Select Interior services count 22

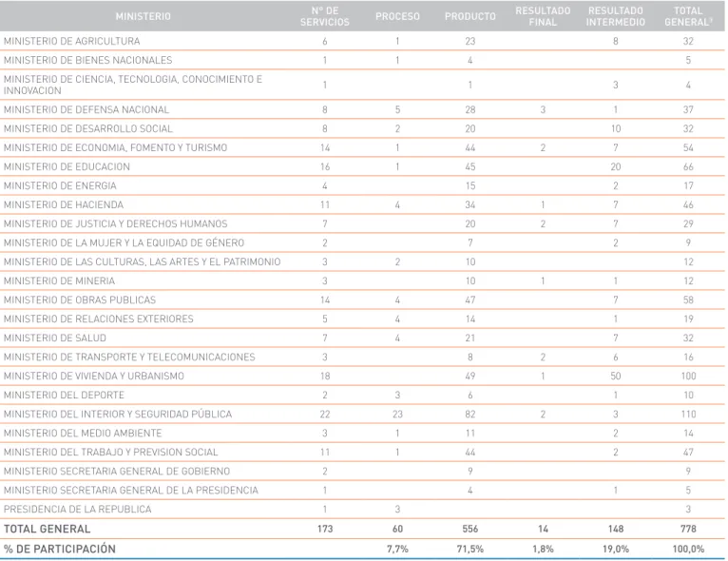[x=325, y=415]
